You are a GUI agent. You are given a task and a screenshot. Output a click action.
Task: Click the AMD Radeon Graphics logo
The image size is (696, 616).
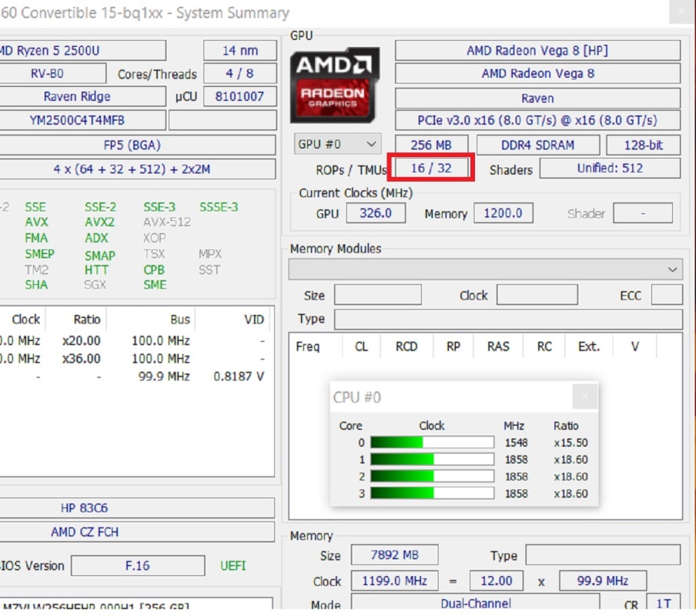[x=335, y=85]
